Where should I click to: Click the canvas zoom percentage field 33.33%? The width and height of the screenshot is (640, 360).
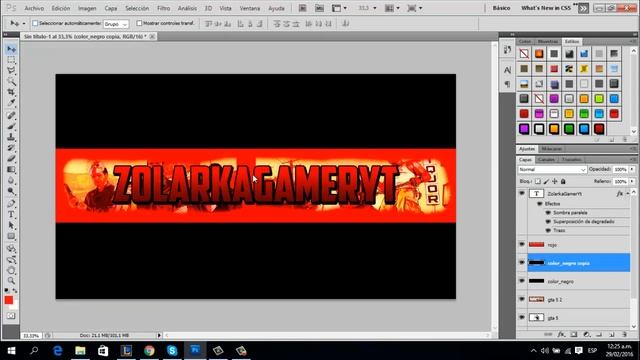click(x=31, y=336)
